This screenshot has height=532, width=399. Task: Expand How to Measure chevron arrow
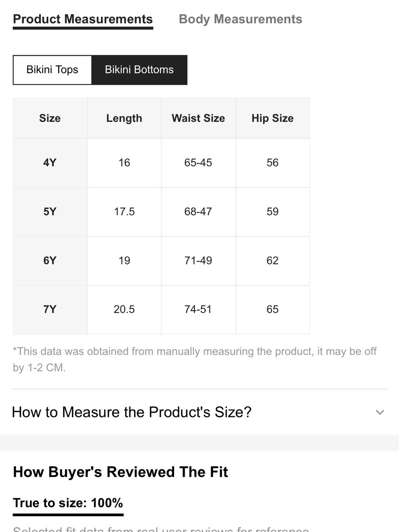click(x=379, y=412)
